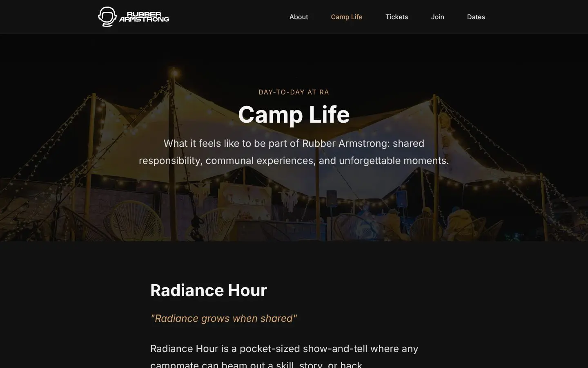Screen dimensions: 588x368
Task: Open the About page
Action: 299,17
